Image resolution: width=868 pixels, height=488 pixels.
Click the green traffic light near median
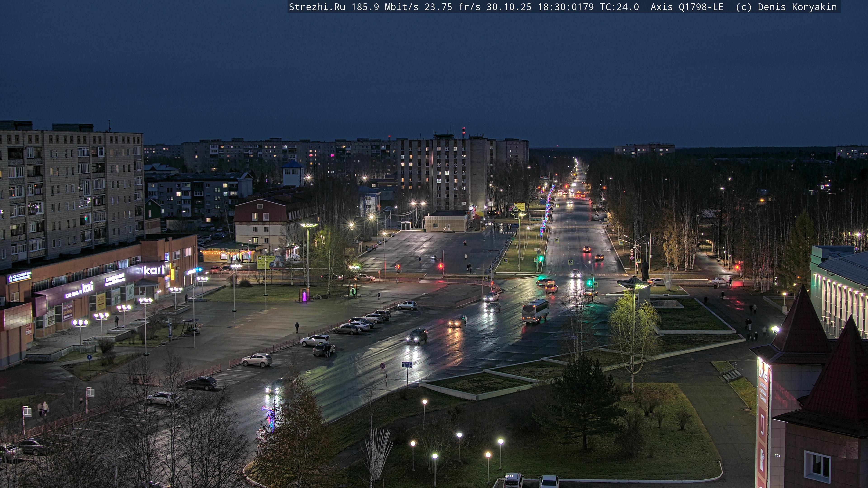(540, 258)
